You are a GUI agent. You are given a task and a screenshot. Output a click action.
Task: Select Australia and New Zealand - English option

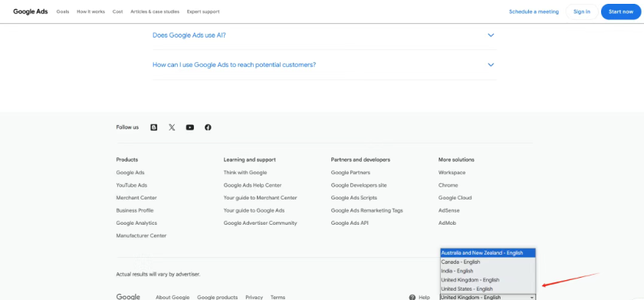[x=488, y=253]
